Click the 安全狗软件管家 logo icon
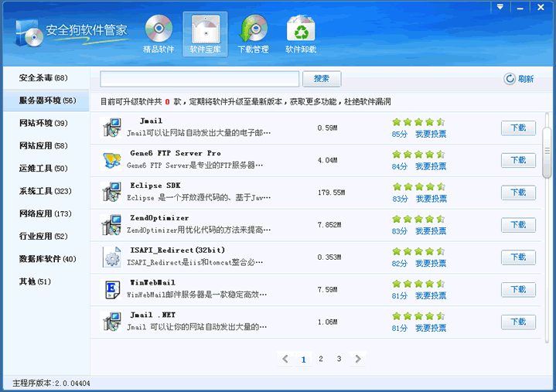The height and width of the screenshot is (392, 556). (x=29, y=33)
